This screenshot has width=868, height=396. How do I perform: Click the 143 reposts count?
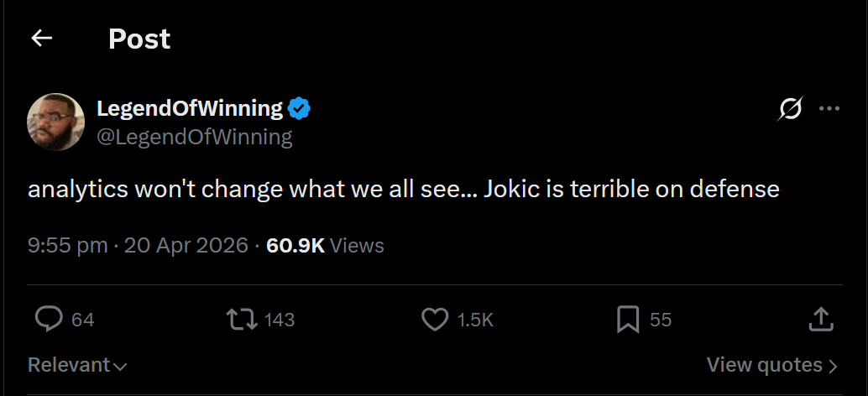point(280,320)
